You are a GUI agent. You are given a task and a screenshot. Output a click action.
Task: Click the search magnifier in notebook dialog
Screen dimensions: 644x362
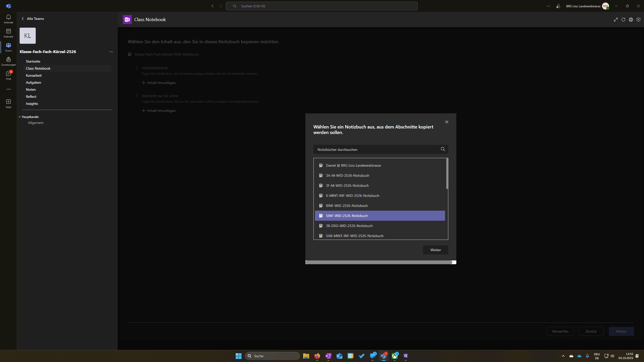443,149
